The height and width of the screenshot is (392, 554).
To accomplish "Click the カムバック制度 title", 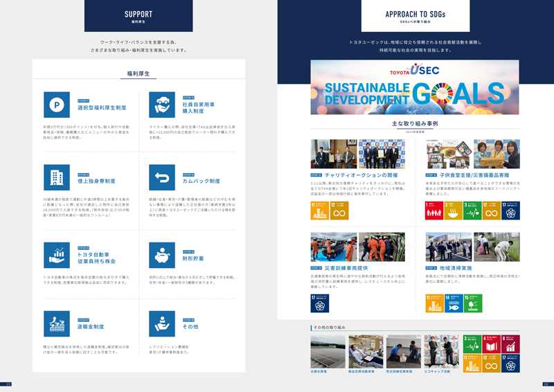I will point(202,181).
